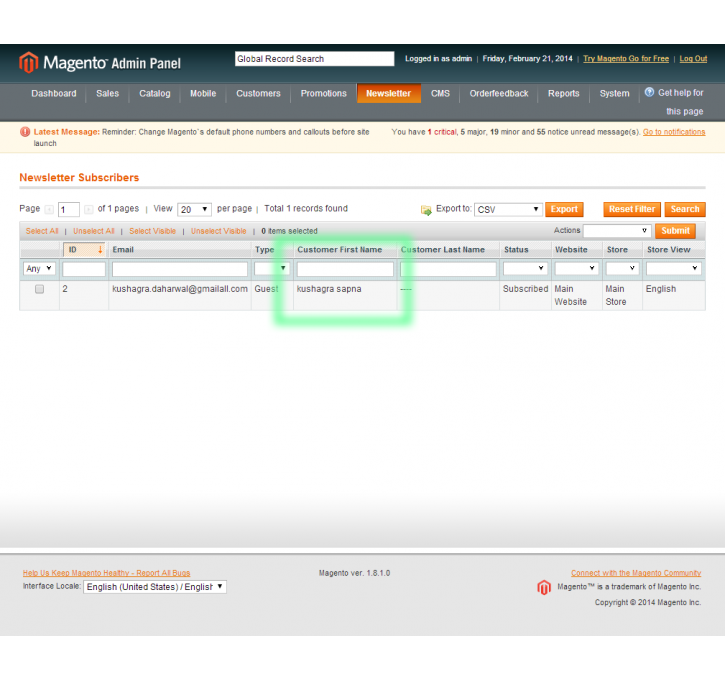Open the Customers menu
Viewport: 725px width, 680px height.
[258, 93]
